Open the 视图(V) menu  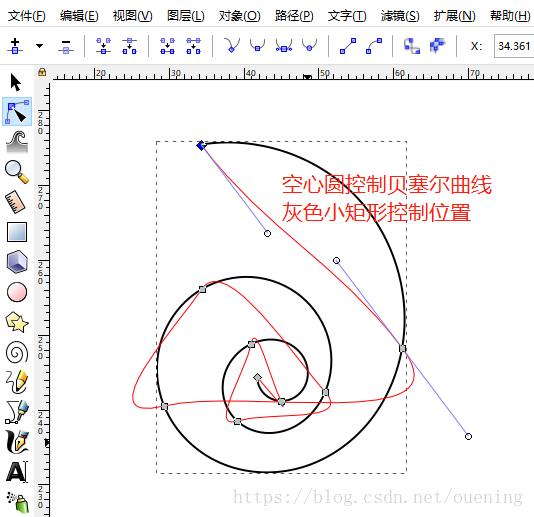coord(132,16)
